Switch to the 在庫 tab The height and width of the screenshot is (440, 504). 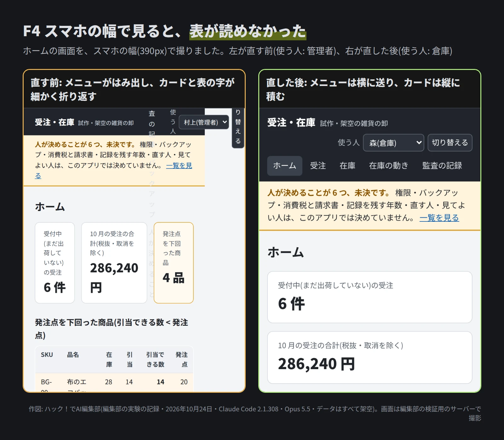click(x=347, y=166)
